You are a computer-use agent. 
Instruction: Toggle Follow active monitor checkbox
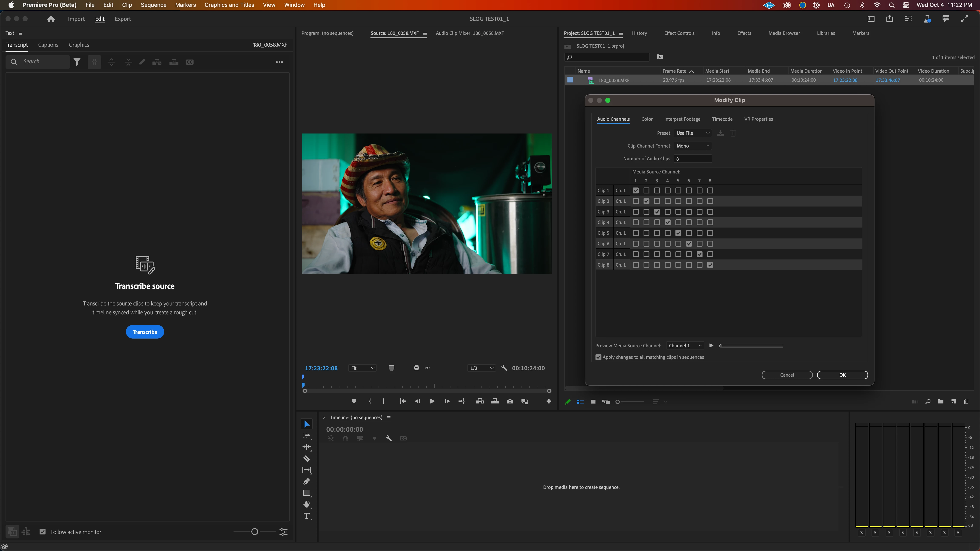[43, 532]
